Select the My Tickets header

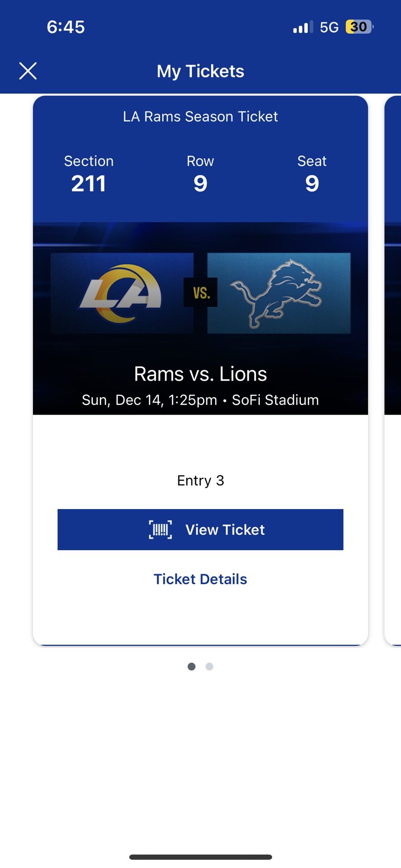[x=200, y=71]
